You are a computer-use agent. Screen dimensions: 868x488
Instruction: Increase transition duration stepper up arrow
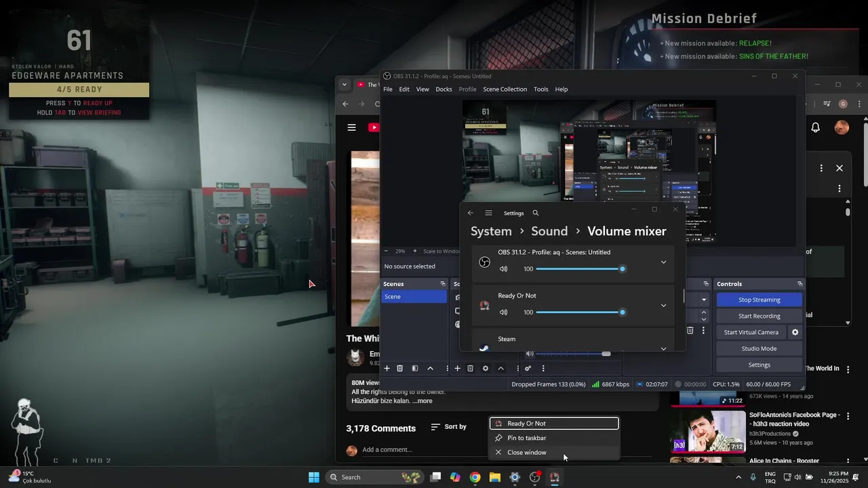(704, 313)
